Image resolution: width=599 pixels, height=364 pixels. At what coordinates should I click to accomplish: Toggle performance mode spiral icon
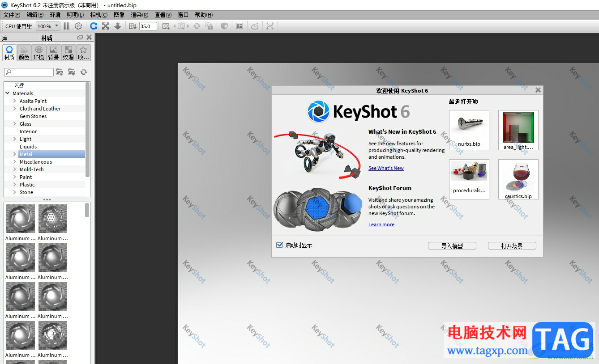tap(78, 26)
